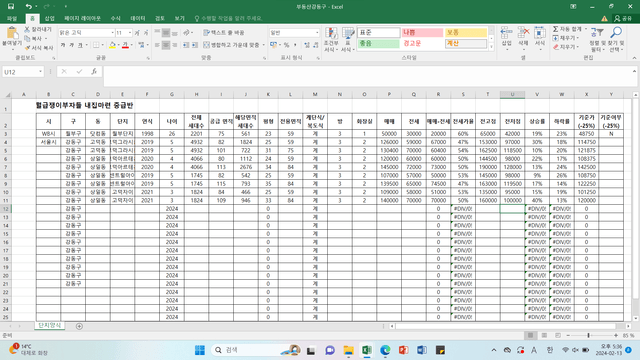Toggle italic formatting in Font group
This screenshot has width=640, height=360.
(71, 45)
